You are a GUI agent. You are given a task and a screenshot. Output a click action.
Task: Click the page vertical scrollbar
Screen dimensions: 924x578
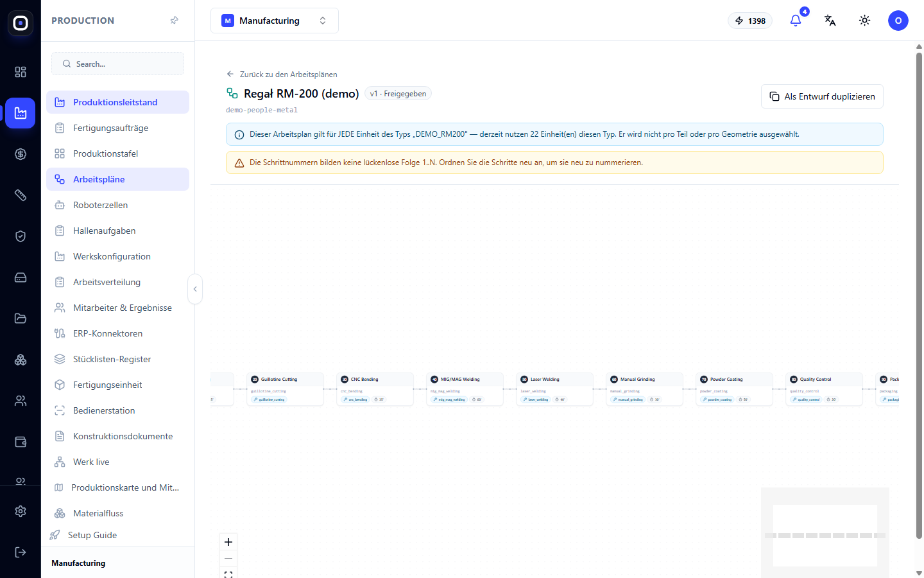(919, 295)
